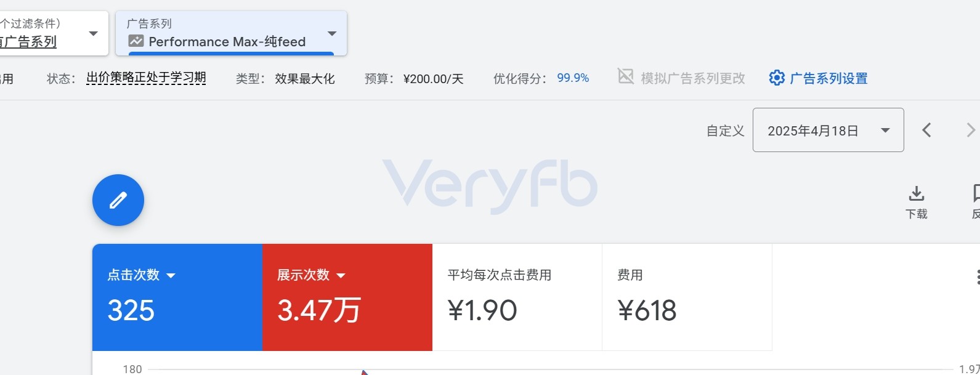Viewport: 980px width, 375px height.
Task: Select the 费用 ¥618 scorecard
Action: 687,297
